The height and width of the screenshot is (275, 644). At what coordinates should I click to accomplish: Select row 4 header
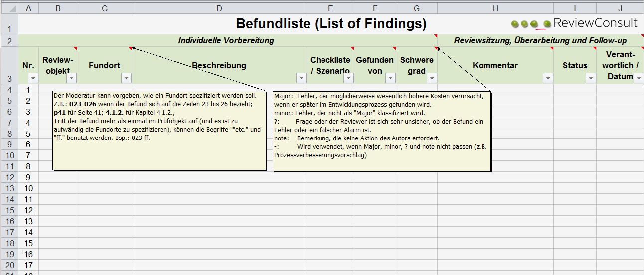point(9,90)
